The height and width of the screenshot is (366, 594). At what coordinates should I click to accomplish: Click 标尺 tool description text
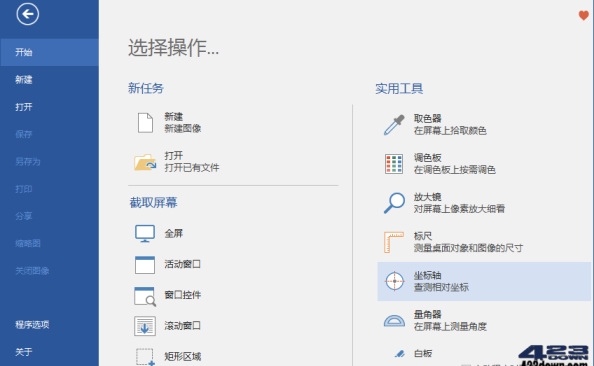[x=468, y=248]
